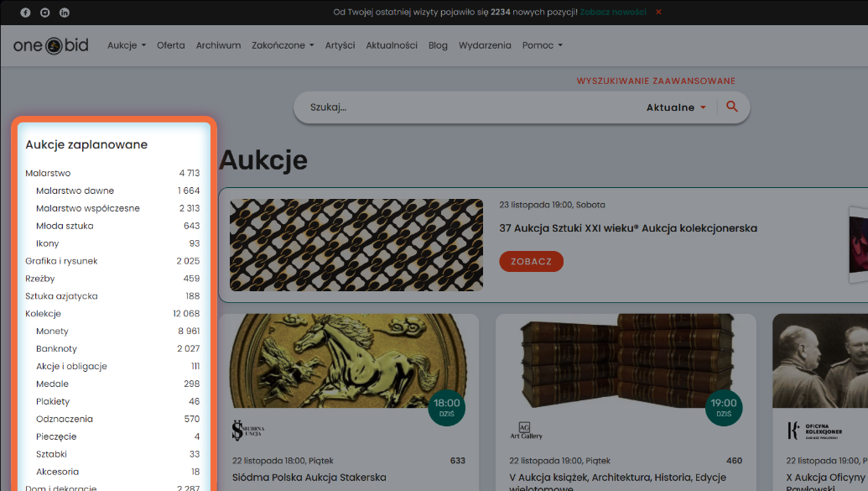868x491 pixels.
Task: Open the historic officers photo auction image
Action: (820, 361)
